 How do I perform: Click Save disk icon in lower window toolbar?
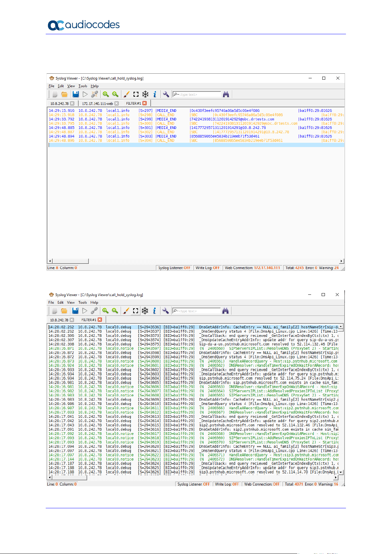click(x=75, y=311)
